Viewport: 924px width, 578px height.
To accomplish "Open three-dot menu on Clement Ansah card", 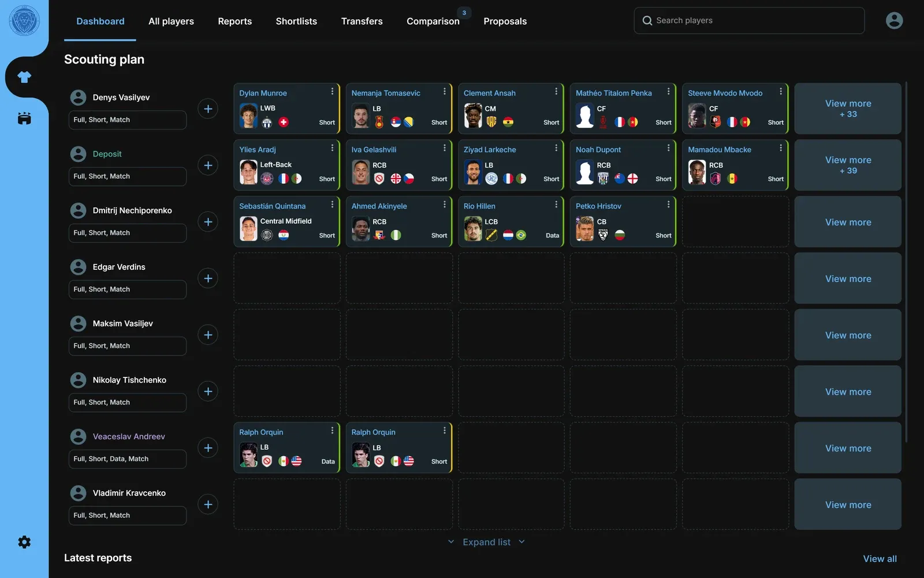I will point(556,91).
